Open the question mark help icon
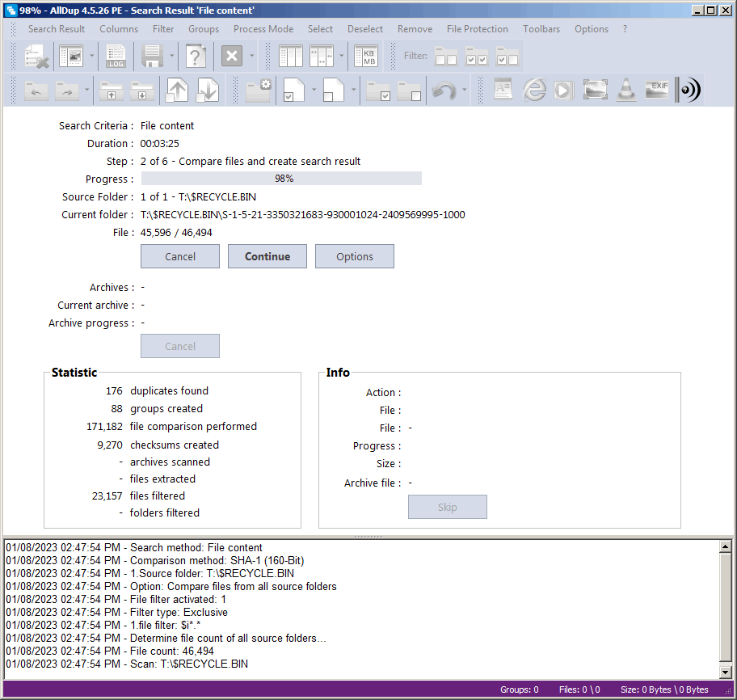 (196, 57)
